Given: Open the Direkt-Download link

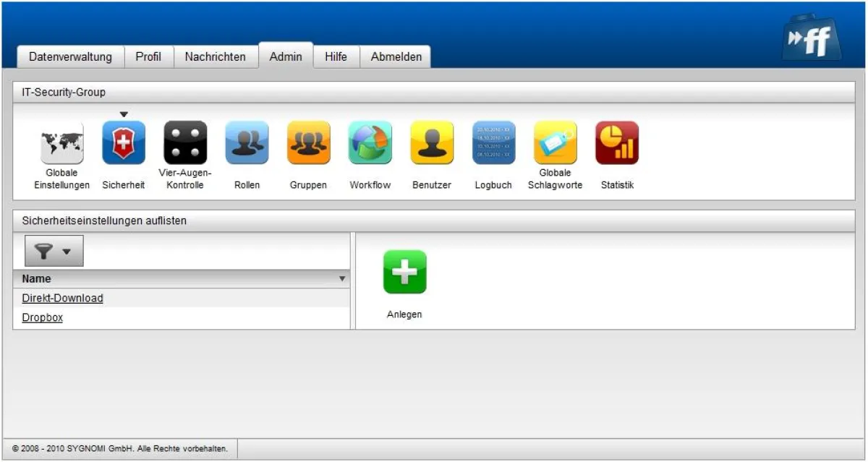Looking at the screenshot, I should click(62, 298).
